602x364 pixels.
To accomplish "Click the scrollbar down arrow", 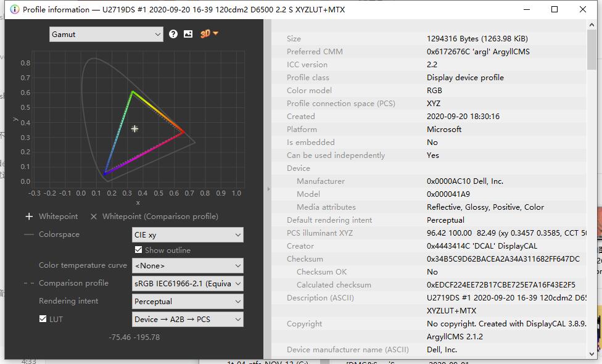I will (x=592, y=354).
